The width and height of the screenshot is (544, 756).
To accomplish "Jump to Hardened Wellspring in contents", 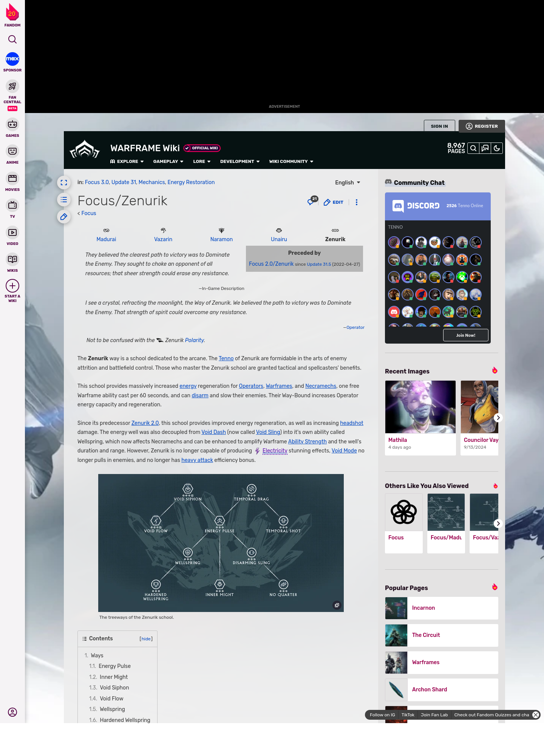I will (125, 720).
